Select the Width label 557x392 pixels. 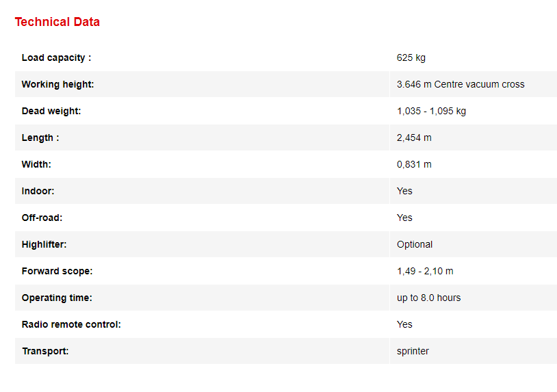tap(36, 165)
